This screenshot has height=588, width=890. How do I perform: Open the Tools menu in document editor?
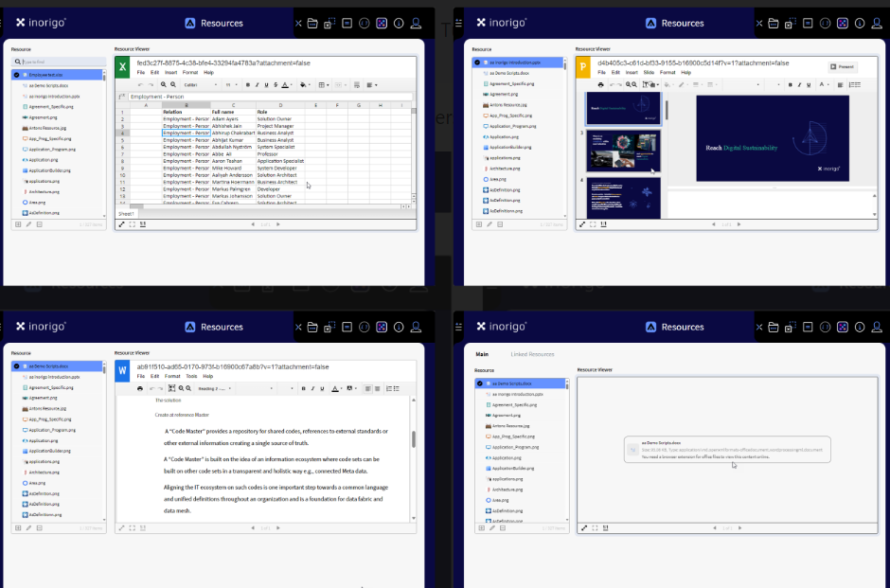191,376
